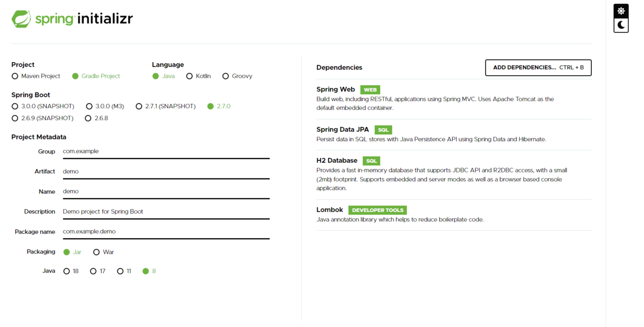Select Java version 11
The image size is (644, 327).
[x=124, y=271]
